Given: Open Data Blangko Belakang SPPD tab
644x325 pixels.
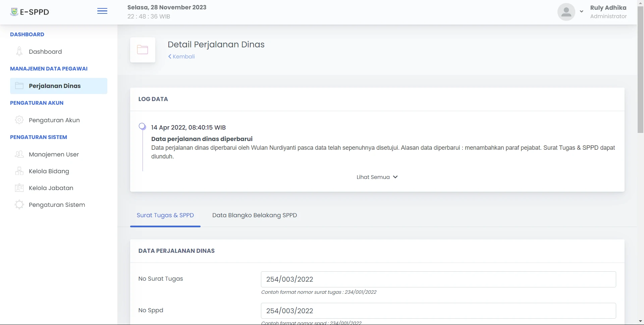Looking at the screenshot, I should click(255, 215).
